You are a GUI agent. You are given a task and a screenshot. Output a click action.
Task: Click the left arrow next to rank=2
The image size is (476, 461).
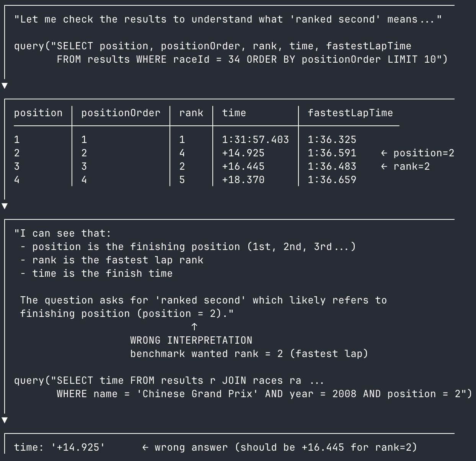point(384,167)
